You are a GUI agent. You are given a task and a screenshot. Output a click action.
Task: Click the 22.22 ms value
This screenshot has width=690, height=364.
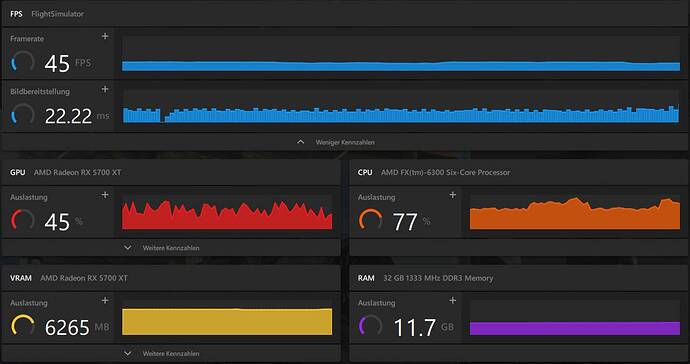[77, 116]
